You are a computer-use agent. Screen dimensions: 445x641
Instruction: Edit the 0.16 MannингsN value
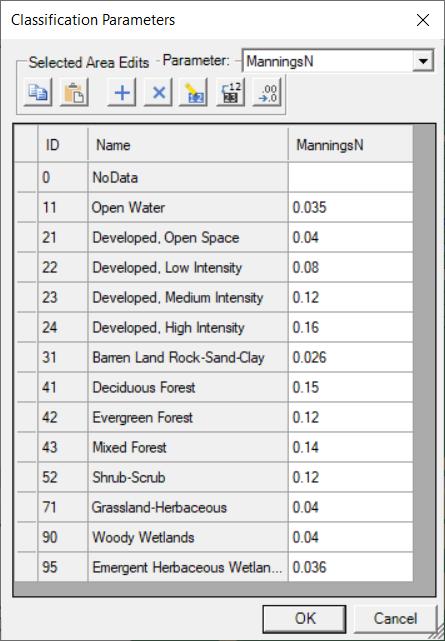pos(351,327)
